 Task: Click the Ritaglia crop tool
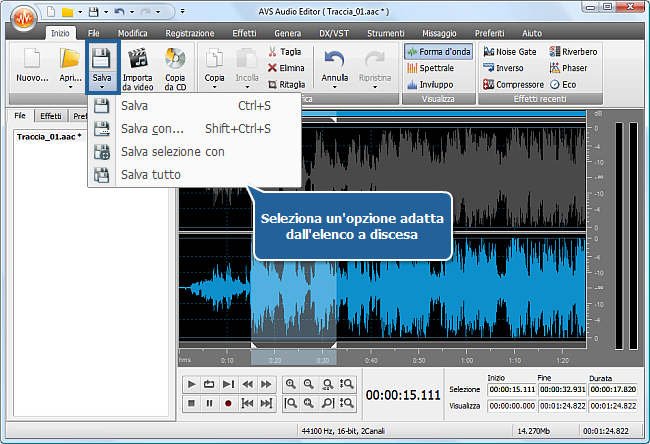coord(286,85)
